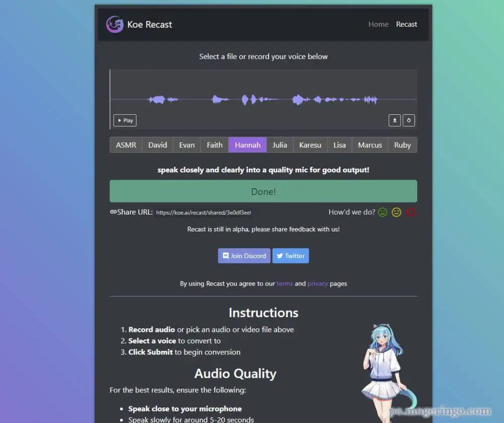Select the Julia voice
Image resolution: width=504 pixels, height=423 pixels.
coord(280,145)
